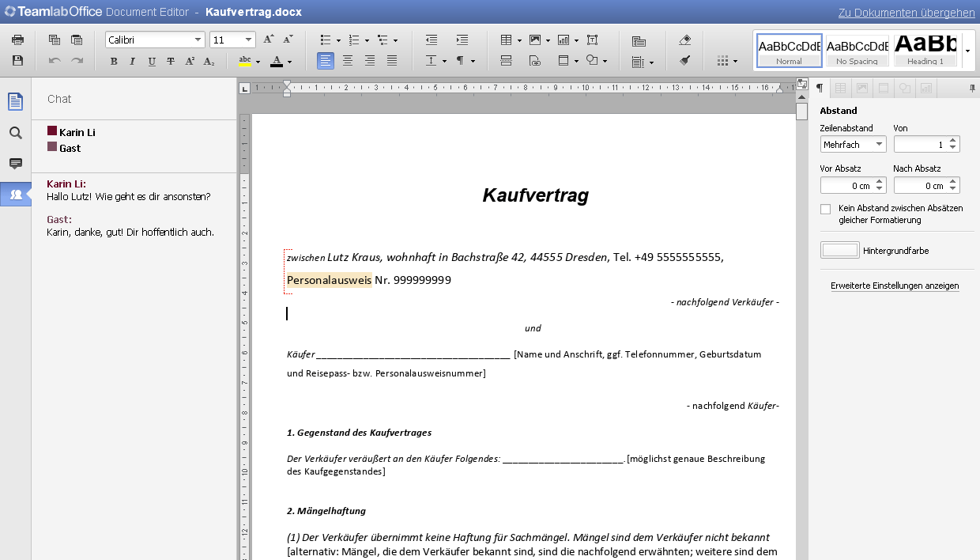Image resolution: width=980 pixels, height=560 pixels.
Task: Click the chat users icon in left sidebar
Action: [x=15, y=195]
